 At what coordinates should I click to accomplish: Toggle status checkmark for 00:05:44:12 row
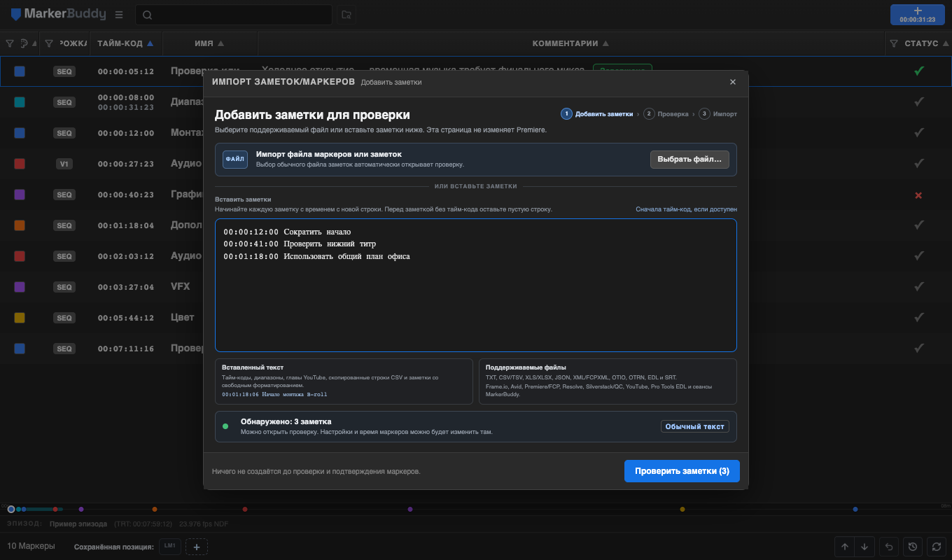point(919,318)
